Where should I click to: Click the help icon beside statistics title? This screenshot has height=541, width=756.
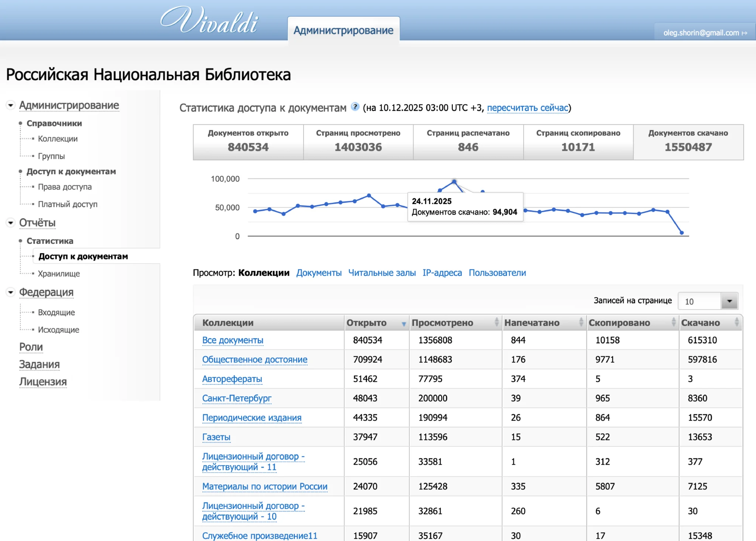pos(355,107)
